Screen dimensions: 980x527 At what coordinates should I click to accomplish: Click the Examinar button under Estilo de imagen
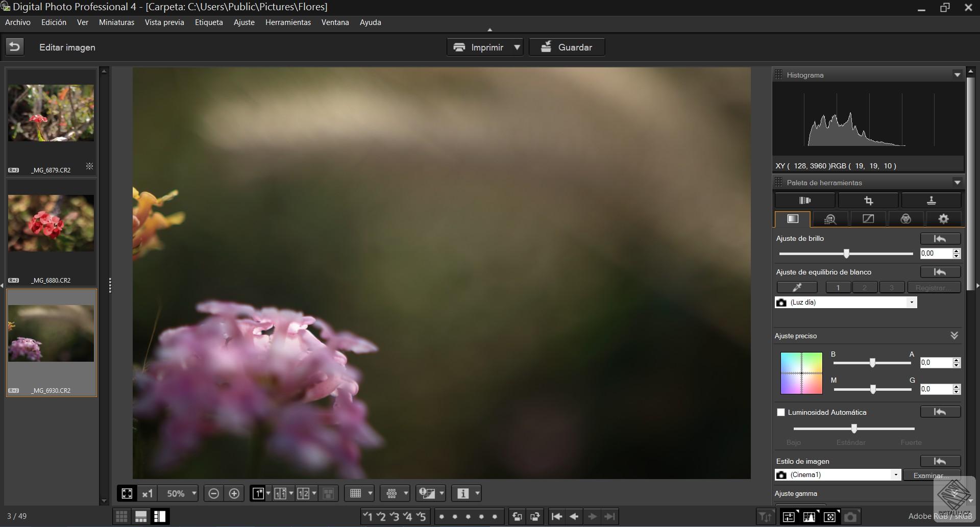(931, 475)
